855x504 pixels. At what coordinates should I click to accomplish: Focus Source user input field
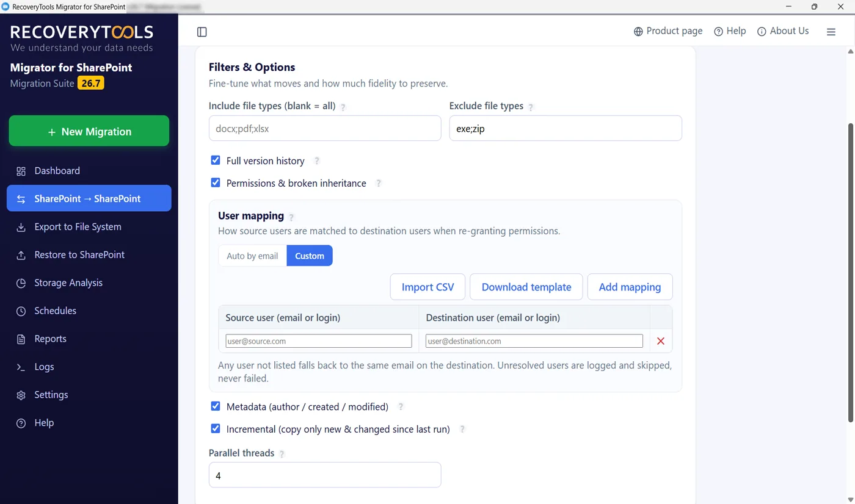[319, 341]
